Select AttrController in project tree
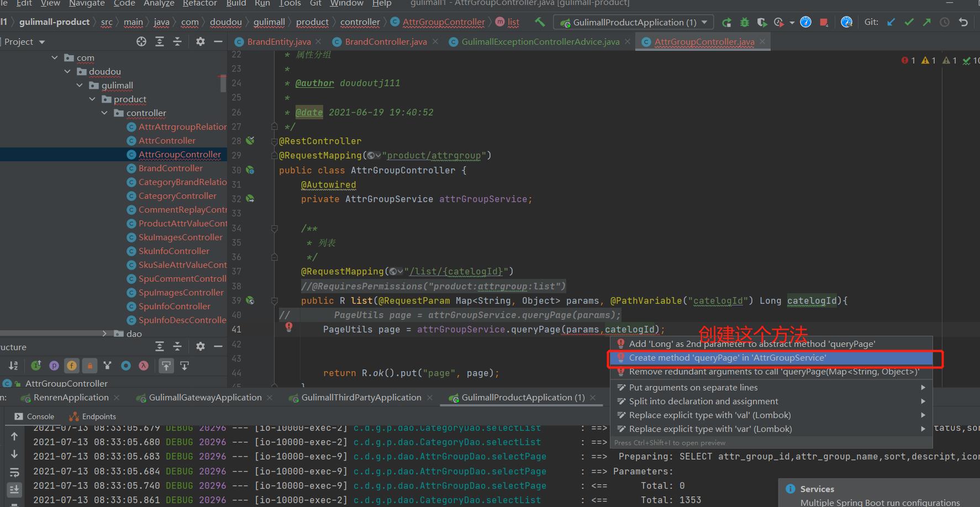This screenshot has height=507, width=980. (x=167, y=140)
